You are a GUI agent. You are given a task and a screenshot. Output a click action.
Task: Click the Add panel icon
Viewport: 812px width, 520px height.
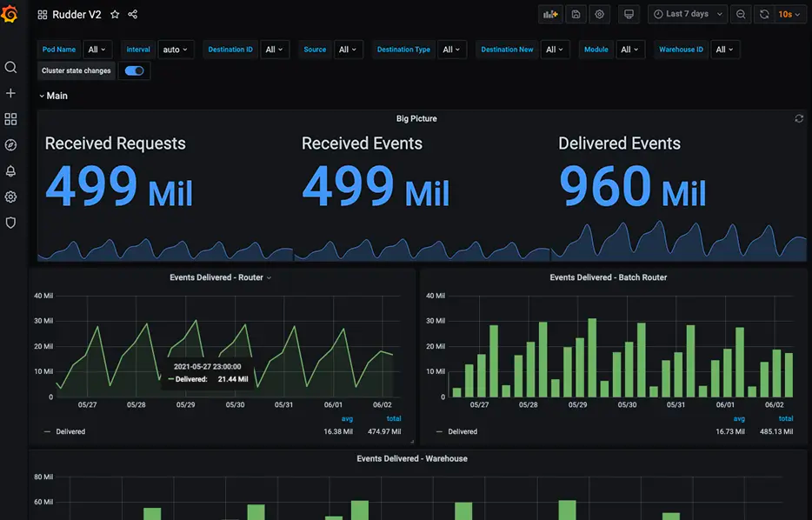(550, 15)
